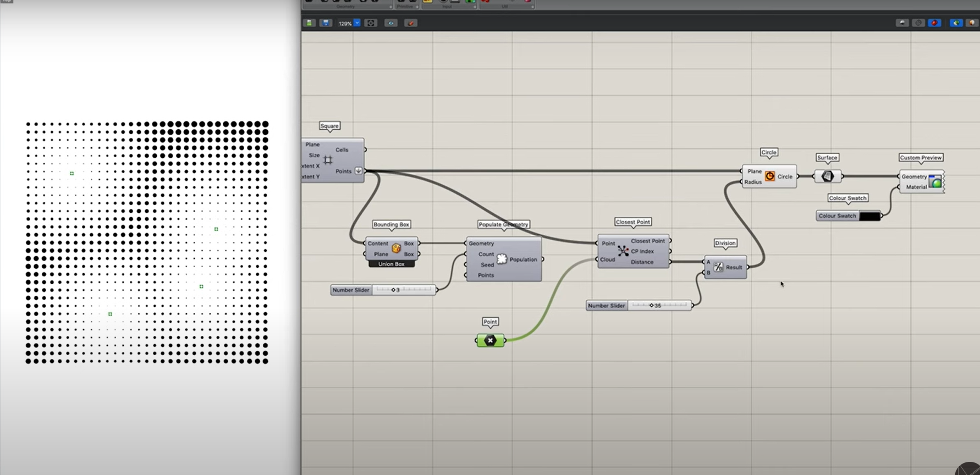The image size is (980, 475).
Task: Click the Number Slider label feeding Populate Geometry
Action: [x=351, y=290]
